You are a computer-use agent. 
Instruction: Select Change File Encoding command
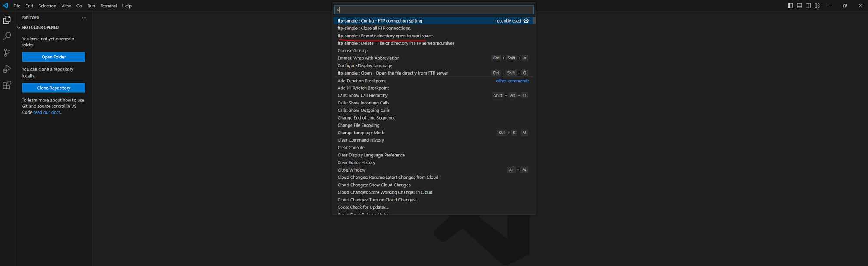[x=433, y=125]
